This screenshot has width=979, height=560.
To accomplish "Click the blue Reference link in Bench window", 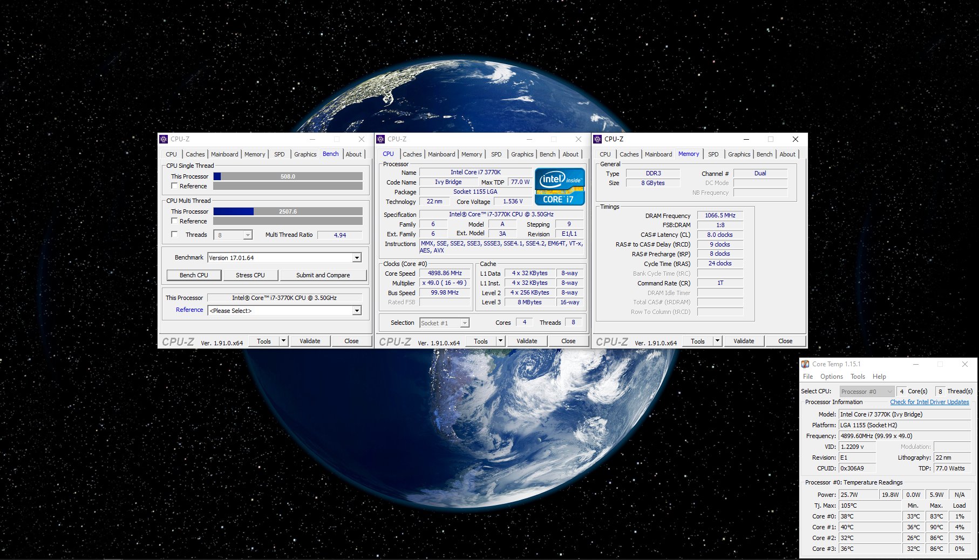I will [189, 310].
